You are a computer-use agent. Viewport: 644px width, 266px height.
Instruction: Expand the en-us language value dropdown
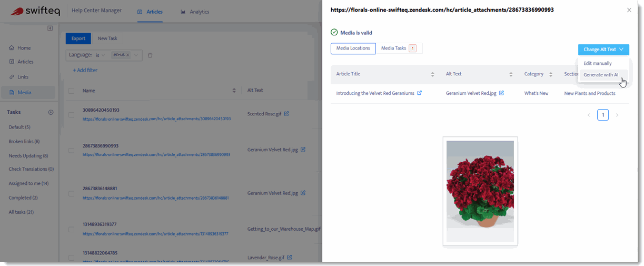tap(136, 55)
